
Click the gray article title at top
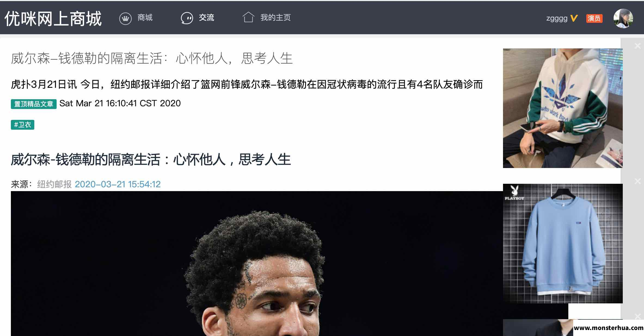152,58
